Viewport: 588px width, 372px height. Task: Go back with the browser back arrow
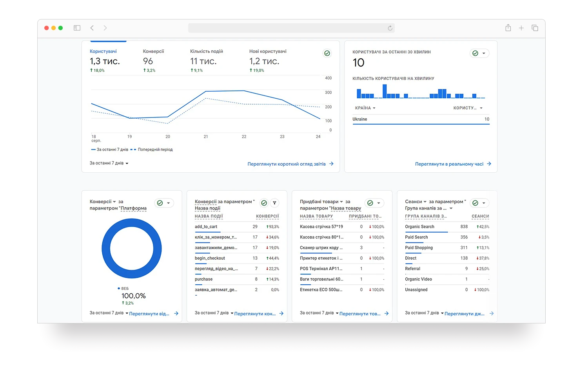click(92, 28)
